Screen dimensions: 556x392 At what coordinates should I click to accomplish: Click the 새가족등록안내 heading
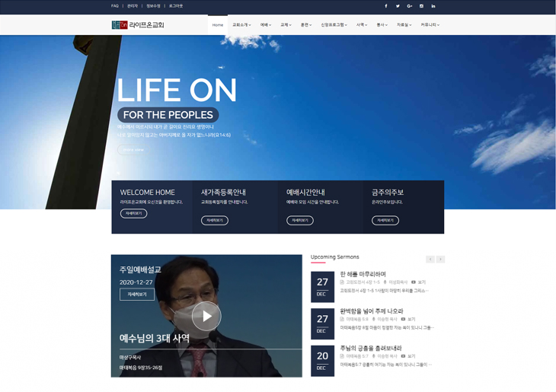[x=223, y=193]
